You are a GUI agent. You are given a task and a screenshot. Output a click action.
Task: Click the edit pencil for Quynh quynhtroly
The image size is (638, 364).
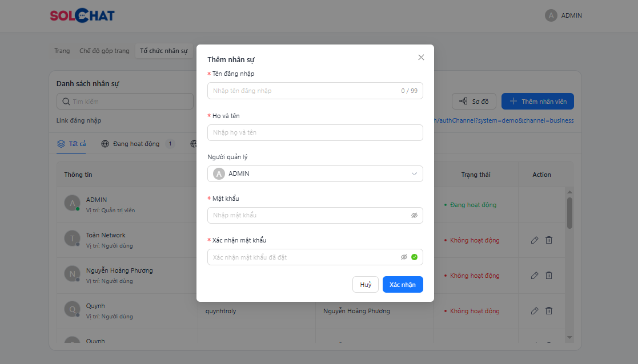coord(535,311)
